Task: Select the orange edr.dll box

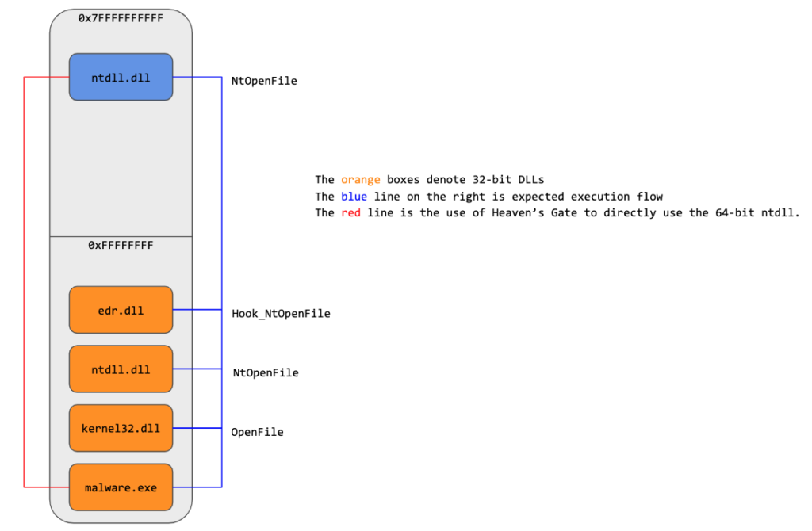Action: pos(121,310)
